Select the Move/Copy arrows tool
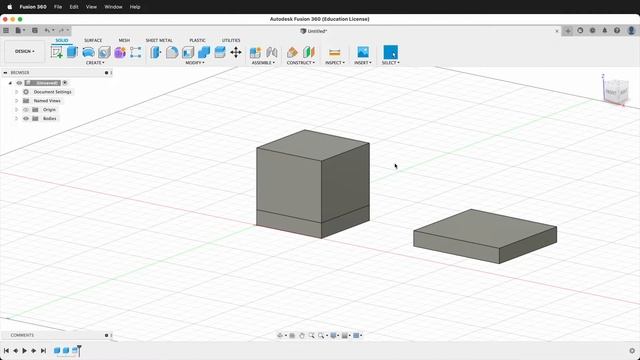Screen dimensions: 640x360 pyautogui.click(x=236, y=52)
